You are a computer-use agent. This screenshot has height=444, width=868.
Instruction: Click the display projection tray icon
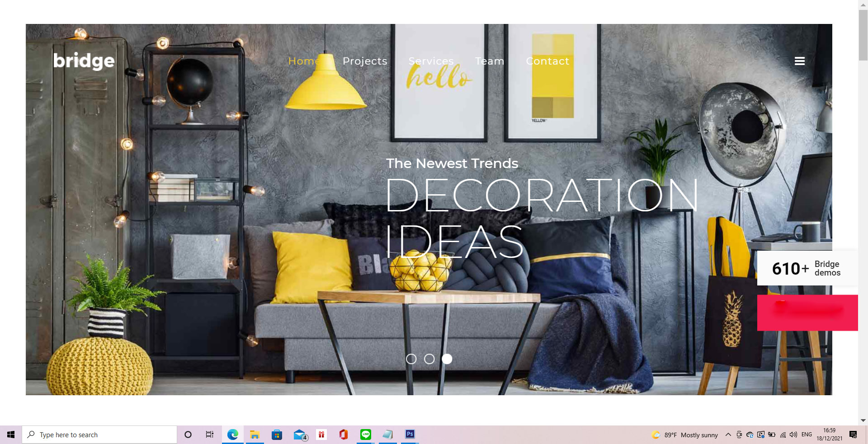(761, 435)
